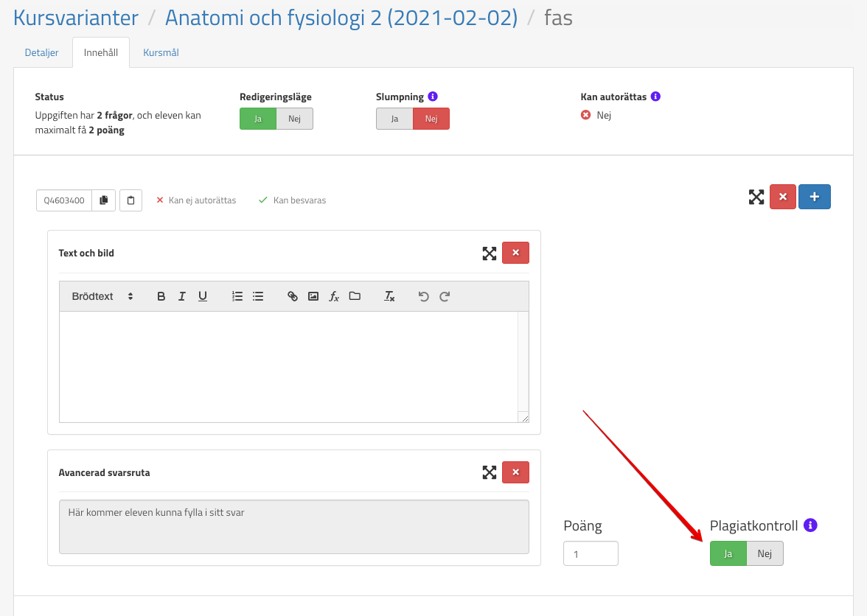867x616 pixels.
Task: Insert a link in the editor
Action: (293, 296)
